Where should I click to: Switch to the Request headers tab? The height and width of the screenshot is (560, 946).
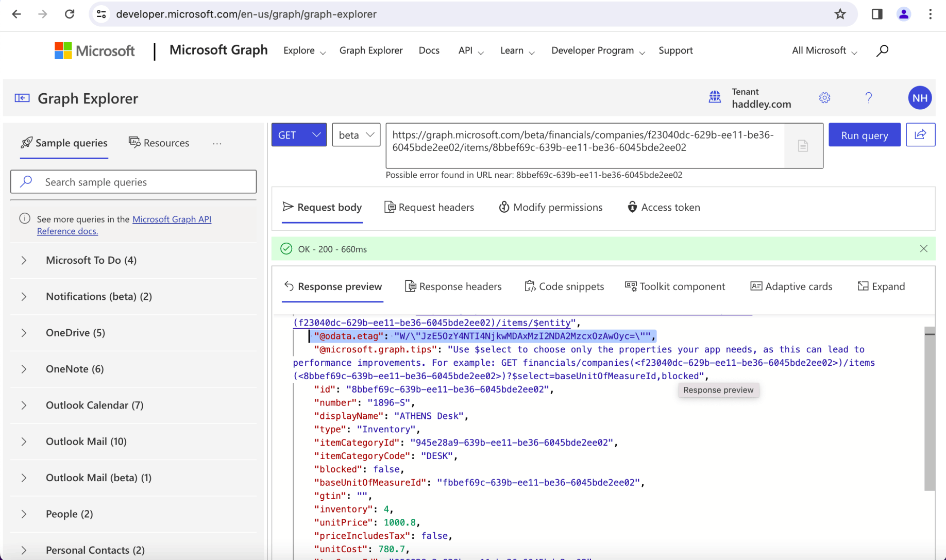(429, 207)
